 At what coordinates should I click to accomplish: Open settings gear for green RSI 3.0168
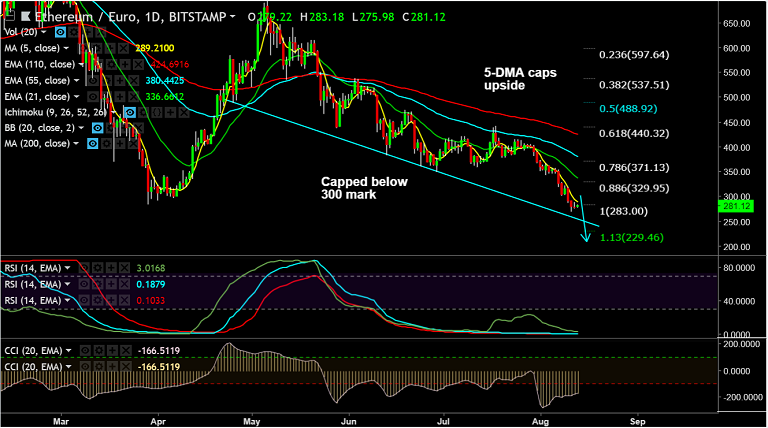(x=97, y=268)
